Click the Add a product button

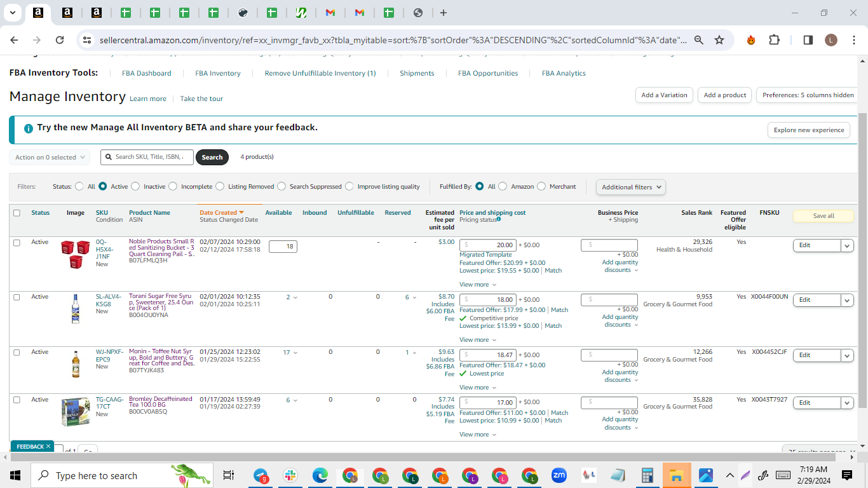(725, 95)
